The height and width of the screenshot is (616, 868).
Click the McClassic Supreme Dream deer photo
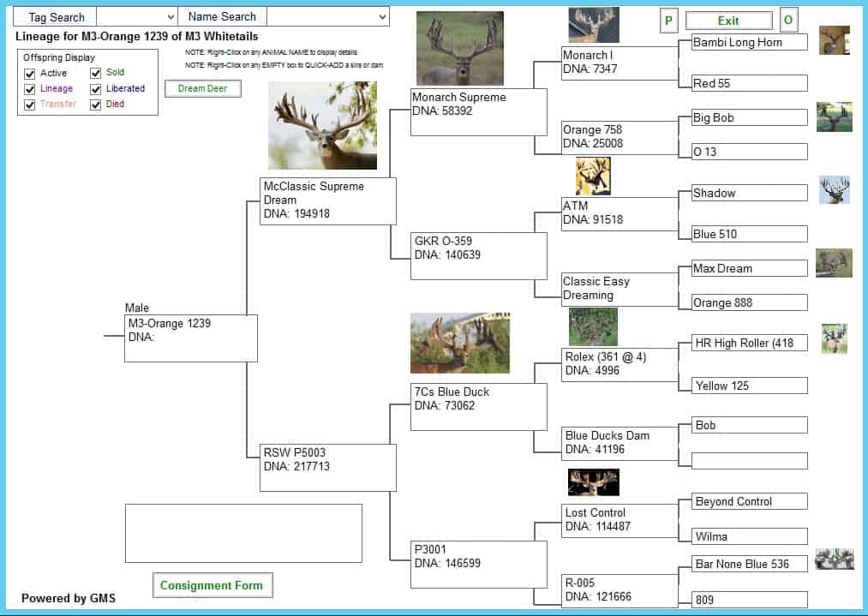pos(322,125)
